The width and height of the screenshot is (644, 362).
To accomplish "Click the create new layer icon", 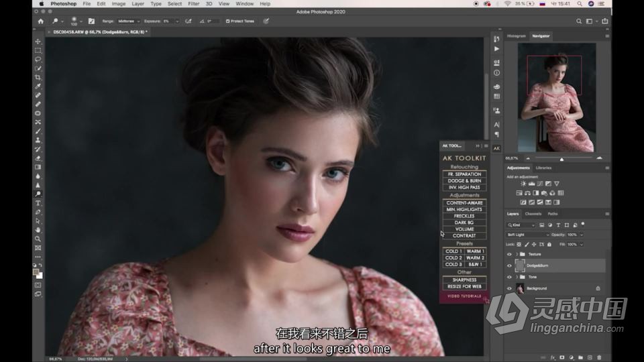I will pos(590,358).
